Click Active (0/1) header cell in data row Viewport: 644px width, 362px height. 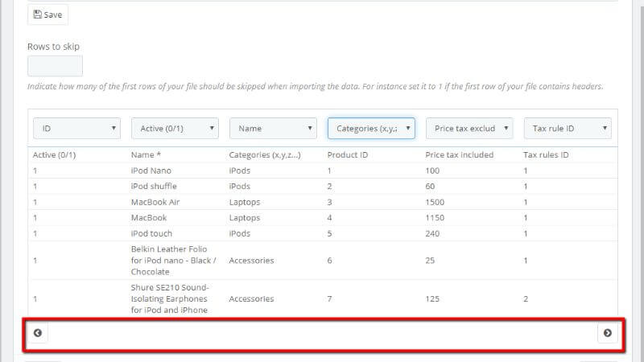click(54, 154)
